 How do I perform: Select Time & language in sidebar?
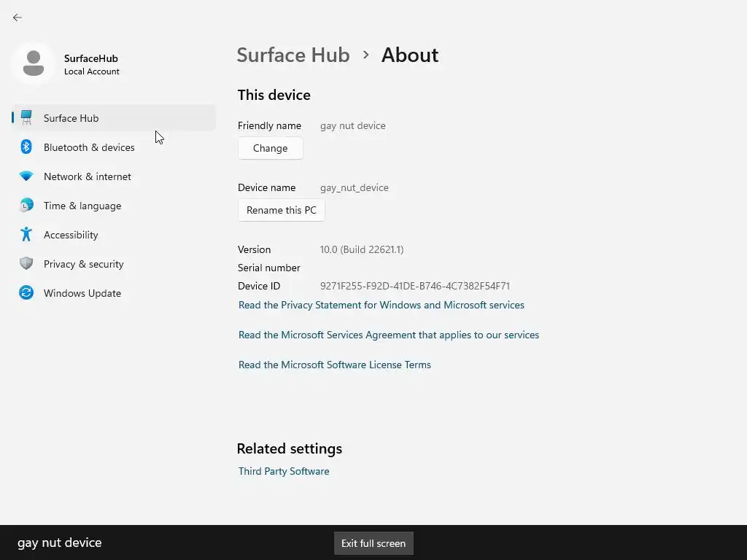pos(82,206)
